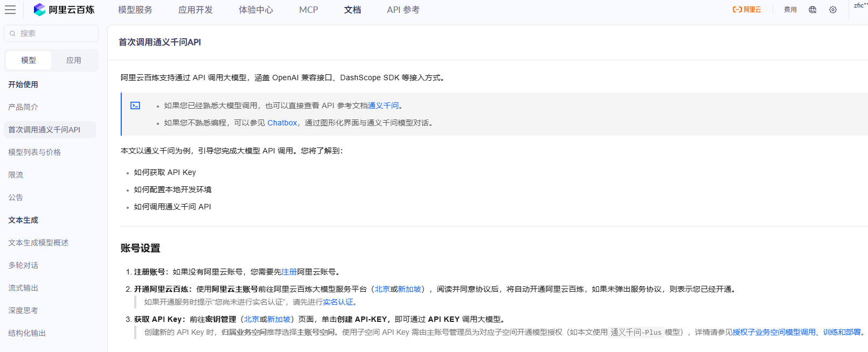Open 新加坡 link for 密钥管理
Image resolution: width=868 pixels, height=352 pixels.
(279, 319)
